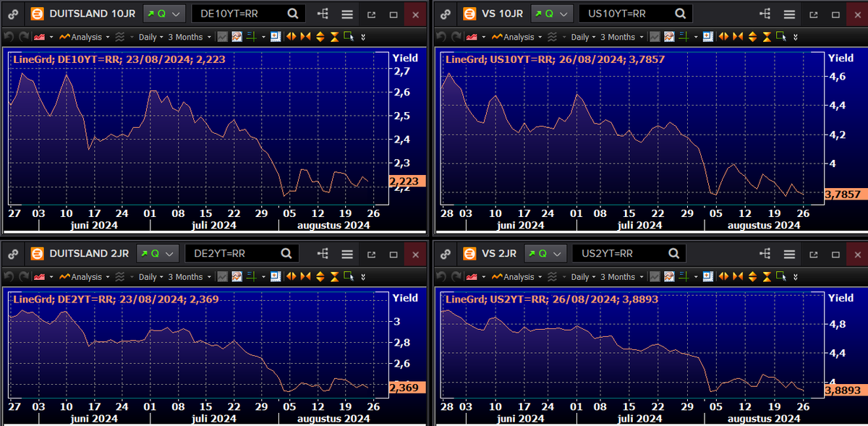Toggle the grey chart button in Duitsland 2JR toolbar
Viewport: 868px width, 426px height.
[x=223, y=277]
